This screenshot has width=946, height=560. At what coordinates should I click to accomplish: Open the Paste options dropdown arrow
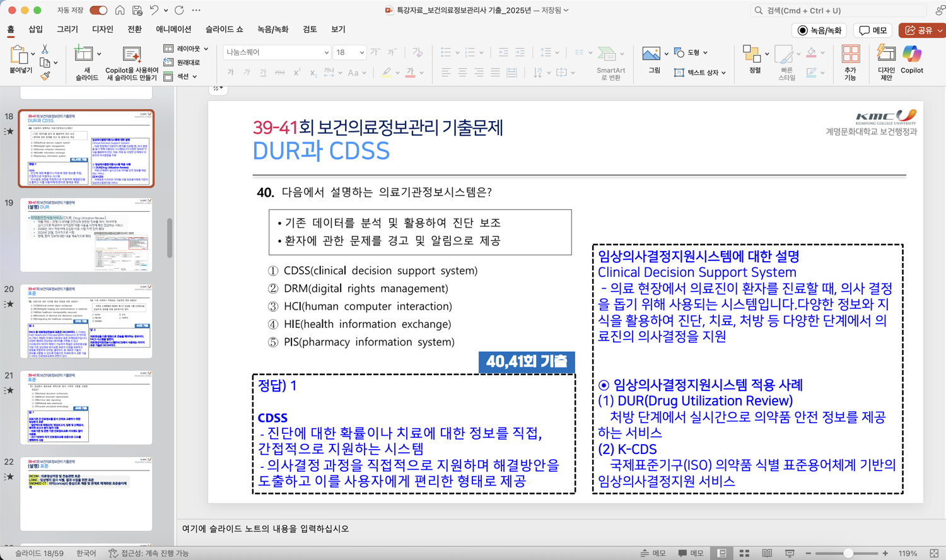(x=33, y=54)
